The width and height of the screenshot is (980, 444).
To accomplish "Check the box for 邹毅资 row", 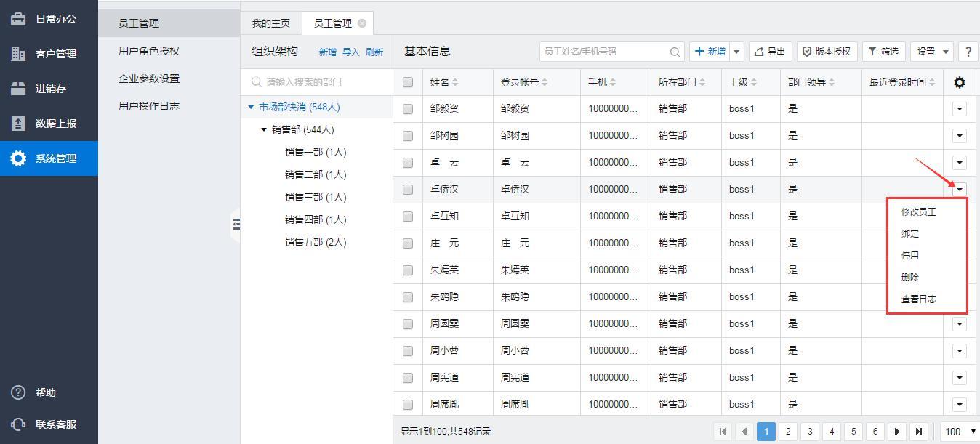I will pyautogui.click(x=408, y=109).
